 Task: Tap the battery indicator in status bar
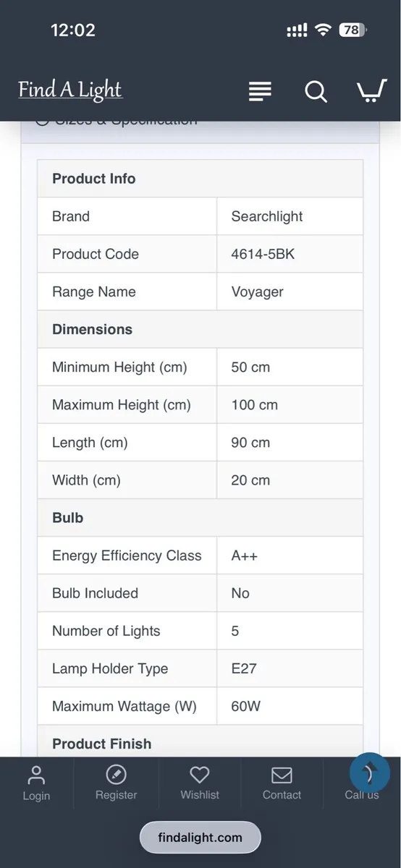(353, 30)
